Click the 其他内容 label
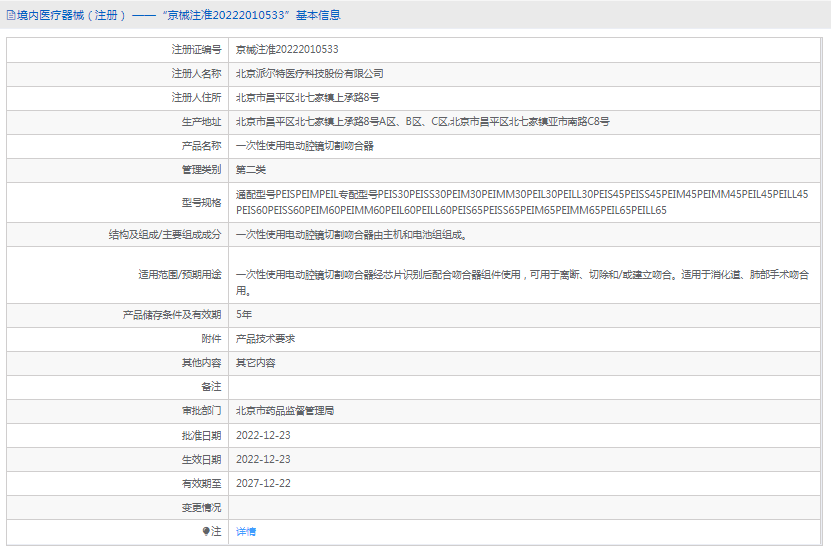This screenshot has width=831, height=554. [201, 363]
